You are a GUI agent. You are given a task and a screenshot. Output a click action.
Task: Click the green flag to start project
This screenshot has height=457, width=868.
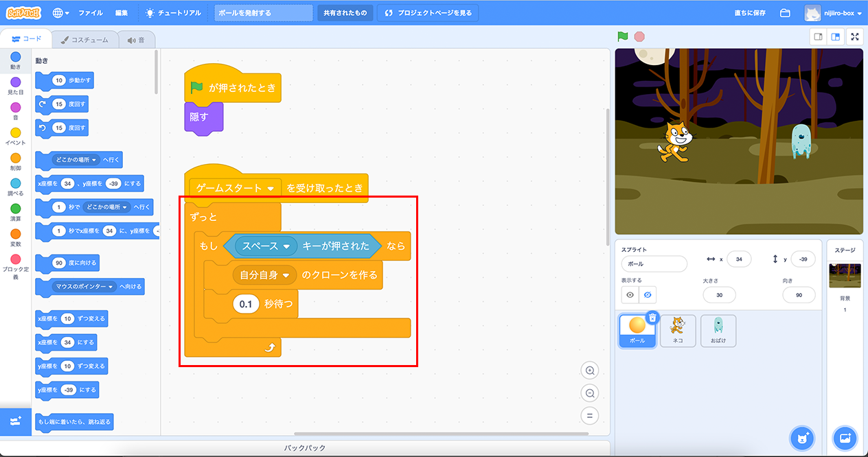tap(623, 37)
